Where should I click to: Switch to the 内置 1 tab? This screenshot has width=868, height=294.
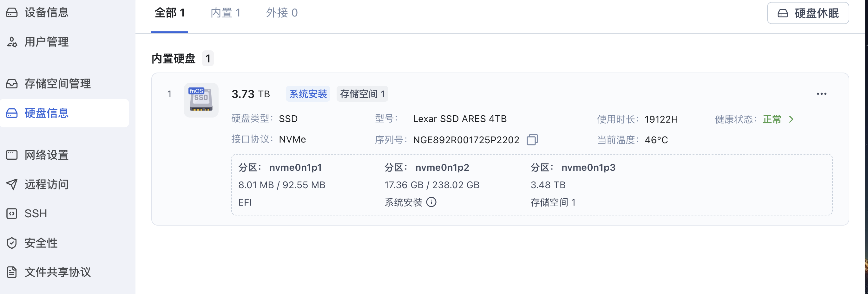pos(225,13)
